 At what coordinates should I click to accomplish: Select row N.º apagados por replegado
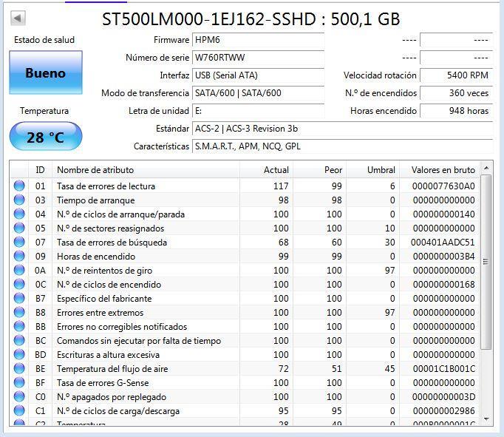click(245, 397)
